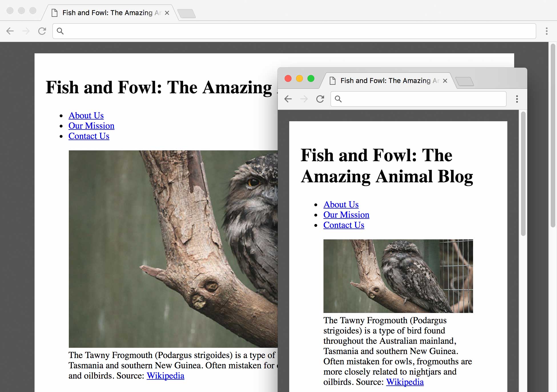Image resolution: width=557 pixels, height=392 pixels.
Task: Open the Contact Us link in the front window
Action: [x=343, y=225]
